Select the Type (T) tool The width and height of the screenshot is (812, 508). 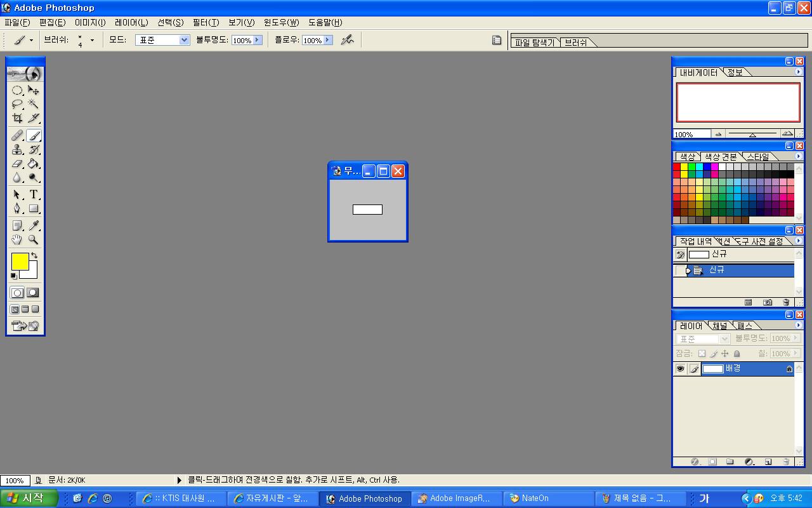tap(34, 194)
